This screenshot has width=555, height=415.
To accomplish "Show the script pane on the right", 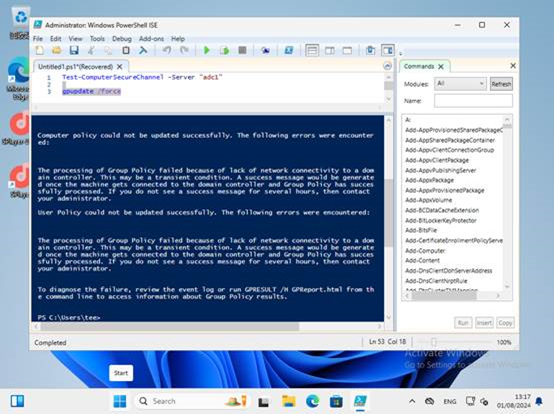I will pos(330,50).
